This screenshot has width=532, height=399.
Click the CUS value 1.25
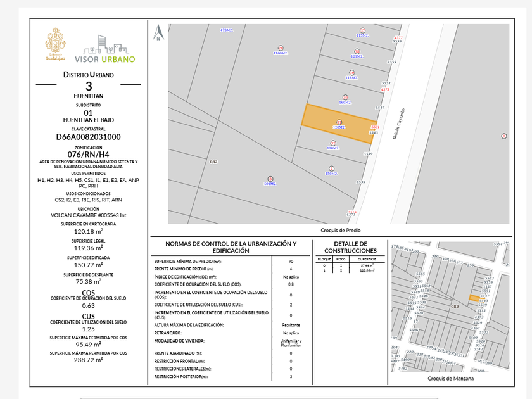[x=89, y=329]
